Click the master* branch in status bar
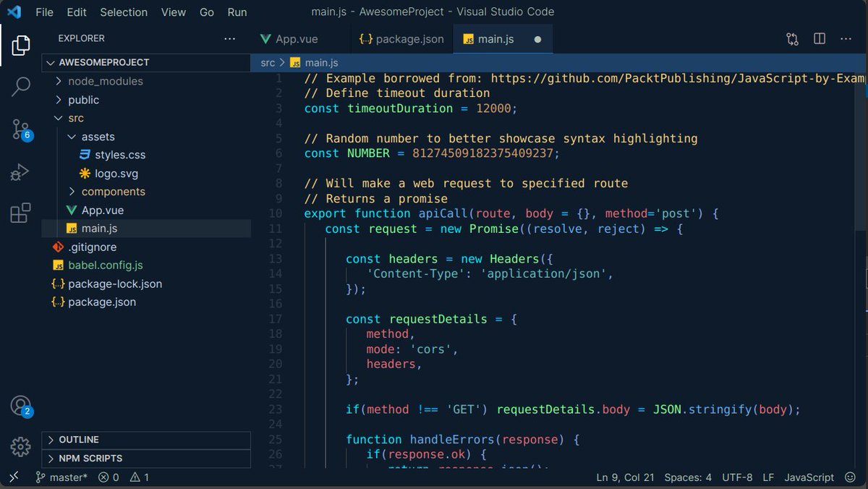This screenshot has height=489, width=868. coord(61,477)
